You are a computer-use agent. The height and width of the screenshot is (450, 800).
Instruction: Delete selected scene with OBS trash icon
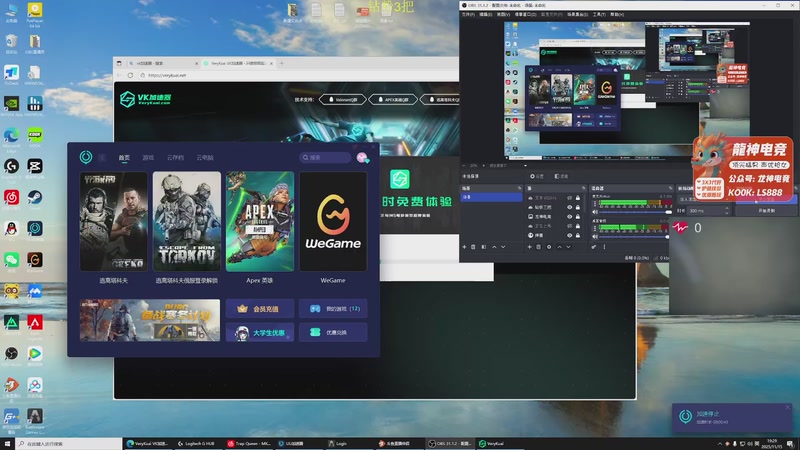point(473,247)
